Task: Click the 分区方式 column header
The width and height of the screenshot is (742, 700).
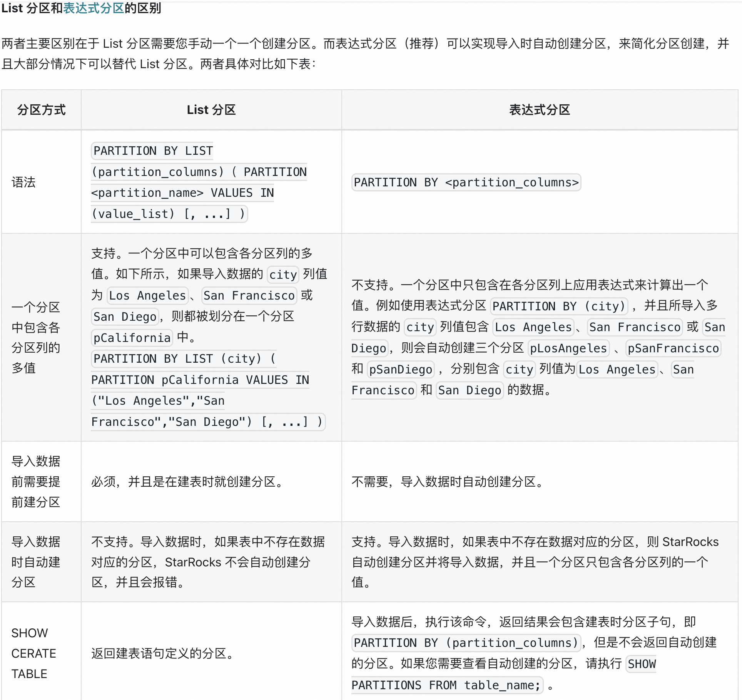Action: pos(41,110)
